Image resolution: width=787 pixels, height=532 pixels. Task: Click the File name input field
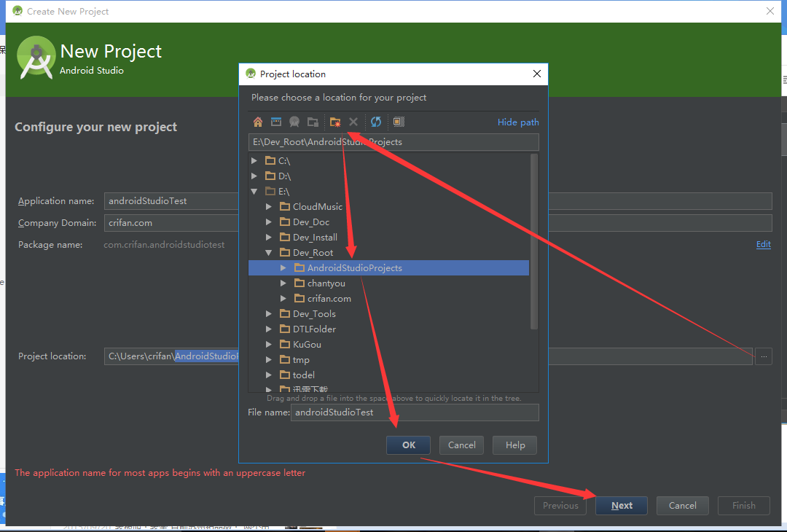(415, 412)
